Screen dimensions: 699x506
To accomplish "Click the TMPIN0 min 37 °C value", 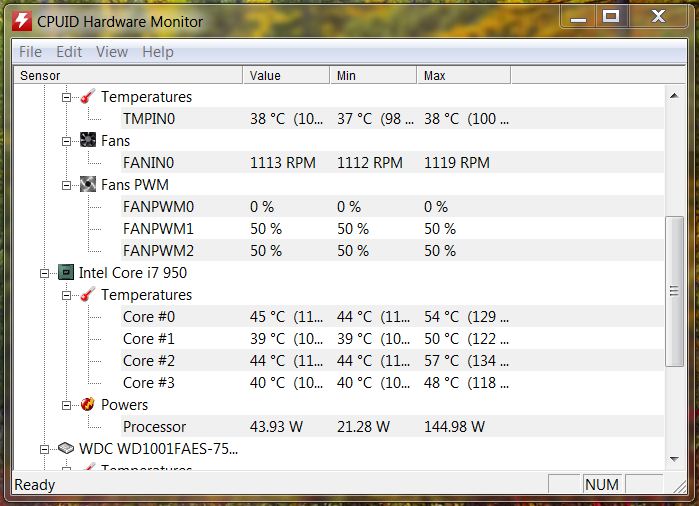I will pyautogui.click(x=375, y=119).
